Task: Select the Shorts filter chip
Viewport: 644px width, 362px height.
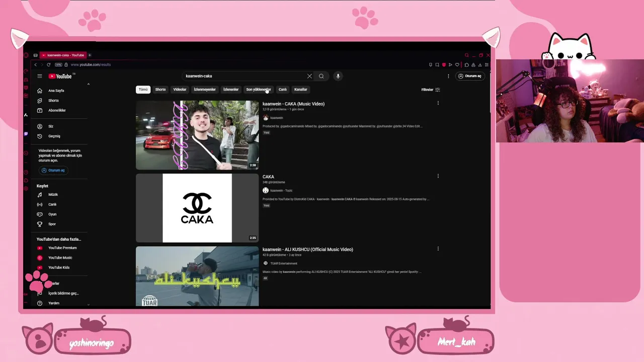Action: pos(160,89)
